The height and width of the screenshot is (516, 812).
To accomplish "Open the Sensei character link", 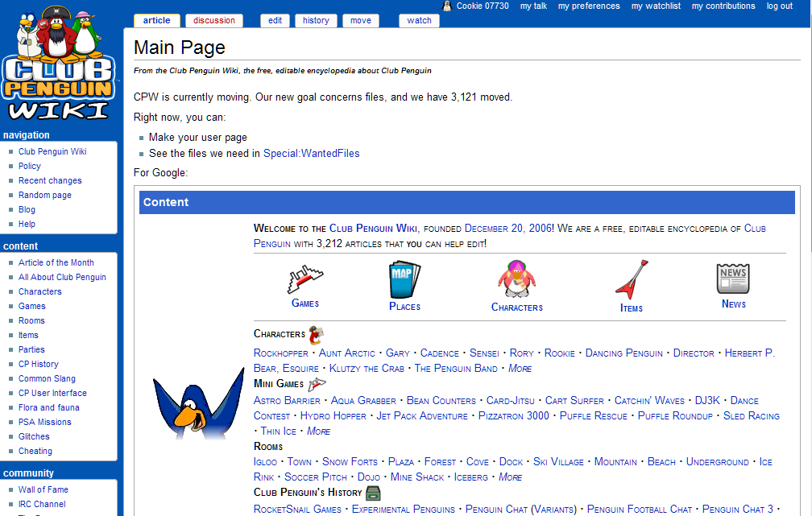I will click(484, 353).
